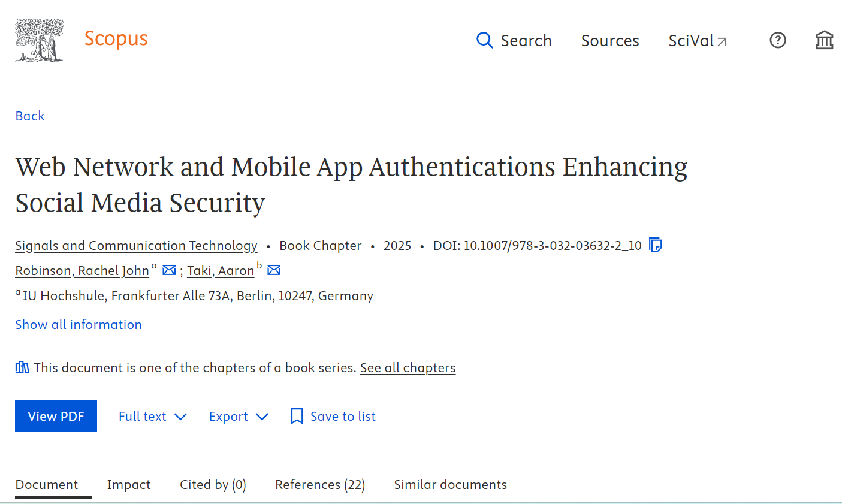842x504 pixels.
Task: Expand the Export dropdown
Action: [x=239, y=416]
